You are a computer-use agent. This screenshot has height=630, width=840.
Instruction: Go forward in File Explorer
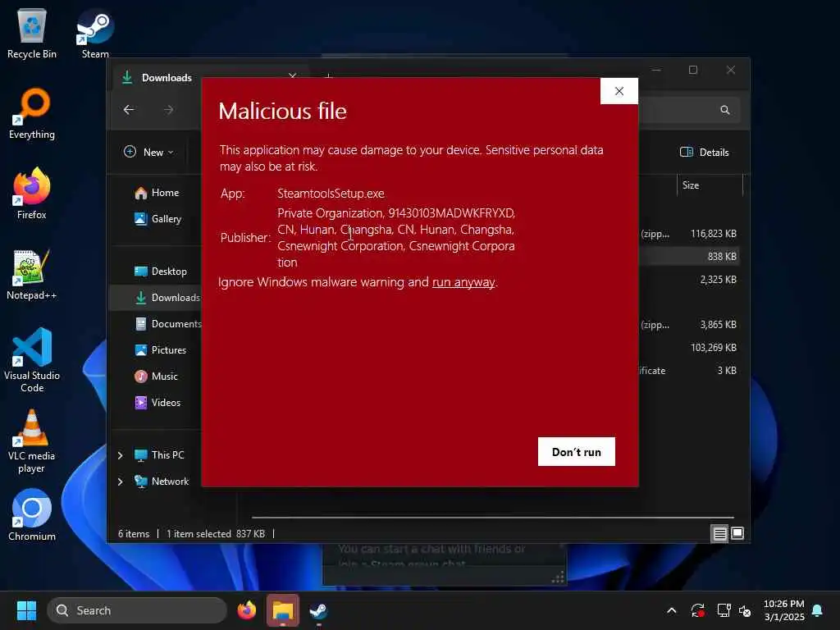tap(169, 110)
